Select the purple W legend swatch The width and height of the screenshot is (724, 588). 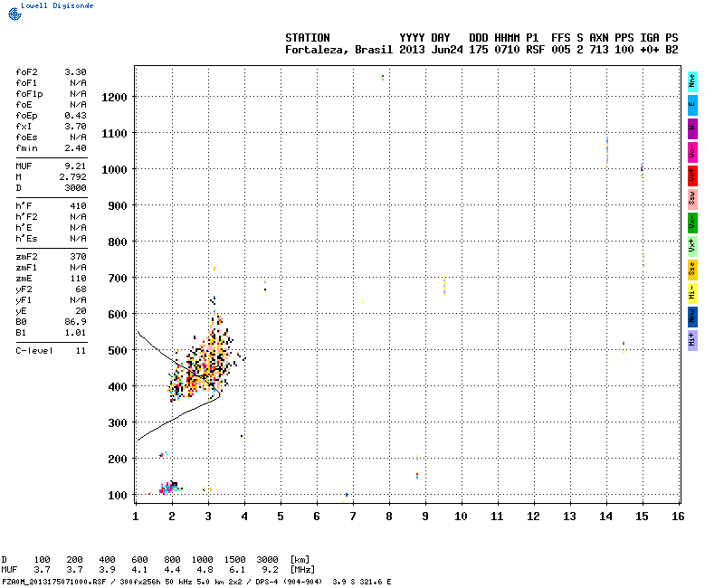coord(692,128)
